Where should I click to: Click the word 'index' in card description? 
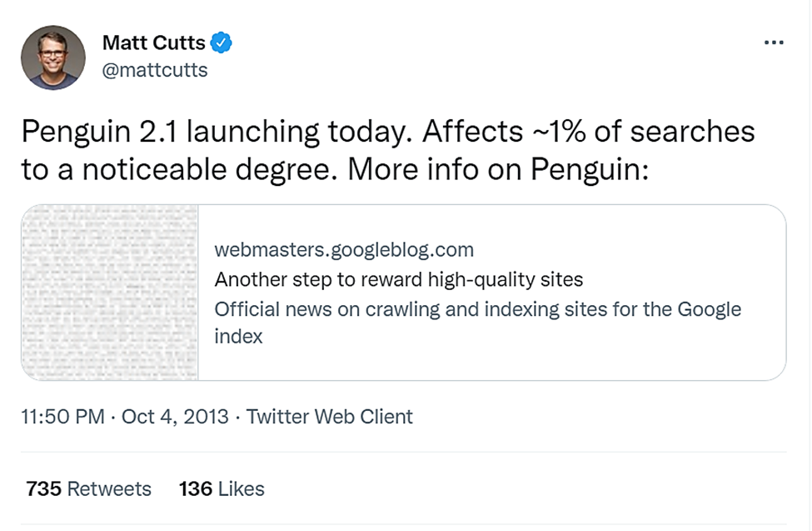[x=238, y=336]
